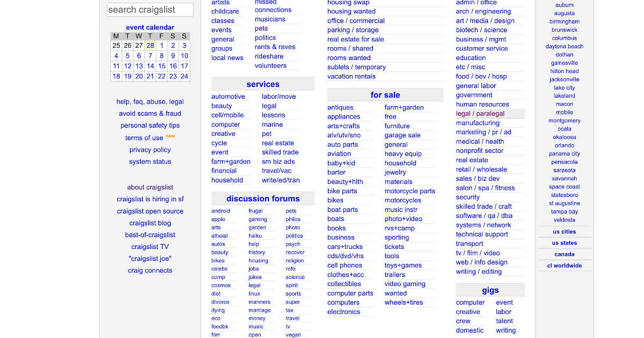Open the "craigslist joe" link
Image resolution: width=644 pixels, height=338 pixels.
tap(150, 259)
